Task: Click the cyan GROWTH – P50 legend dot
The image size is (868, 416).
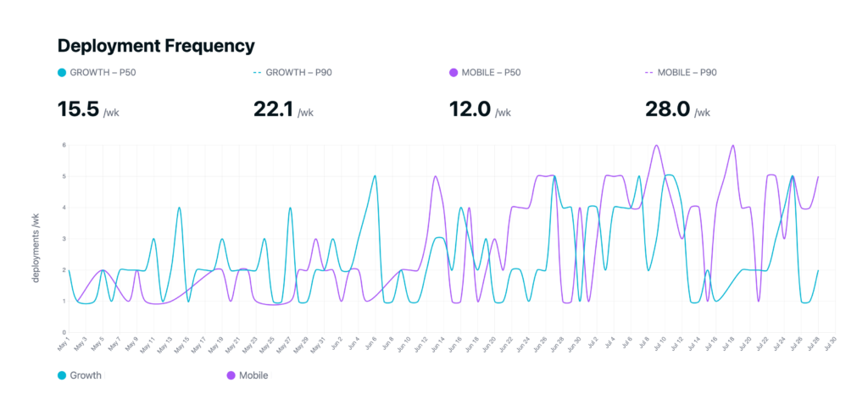Action: (x=62, y=73)
